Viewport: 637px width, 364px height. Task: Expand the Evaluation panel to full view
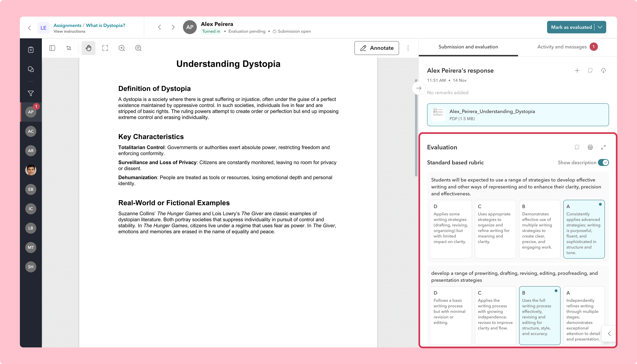604,147
